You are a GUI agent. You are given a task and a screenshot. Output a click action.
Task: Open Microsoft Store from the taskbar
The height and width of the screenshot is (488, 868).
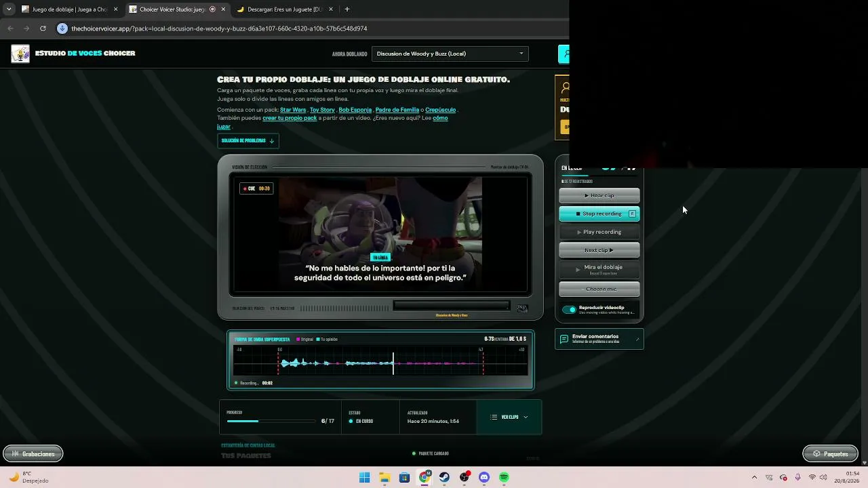click(x=404, y=478)
